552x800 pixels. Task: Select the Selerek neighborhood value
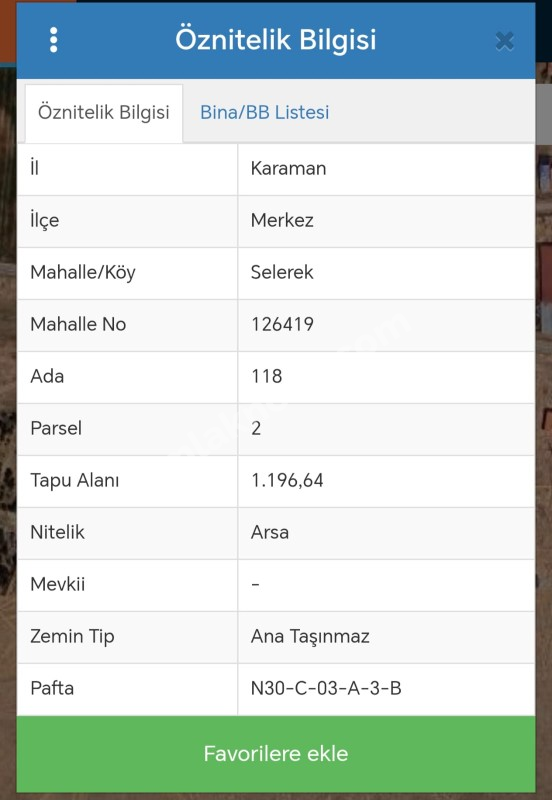coord(282,273)
